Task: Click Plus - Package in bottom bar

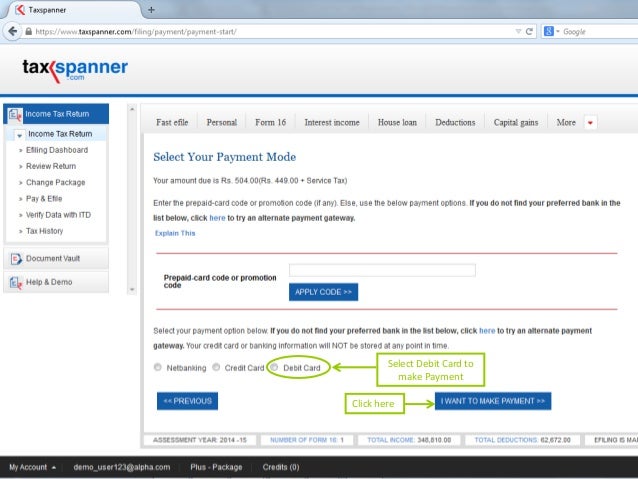Action: [216, 467]
